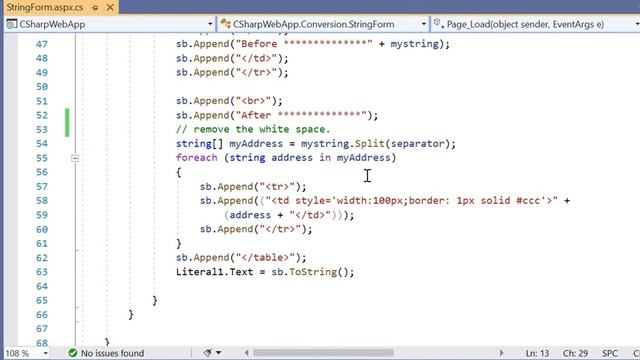Click "ToString" on line 63
Image resolution: width=640 pixels, height=360 pixels.
coord(313,272)
